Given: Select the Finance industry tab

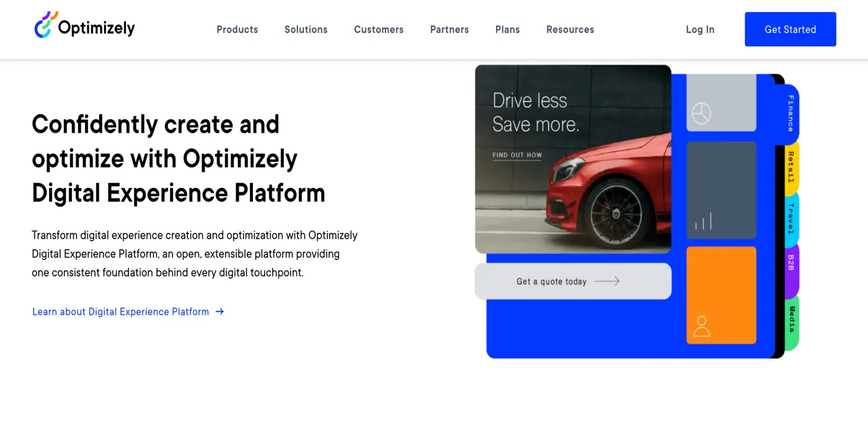Looking at the screenshot, I should [790, 113].
